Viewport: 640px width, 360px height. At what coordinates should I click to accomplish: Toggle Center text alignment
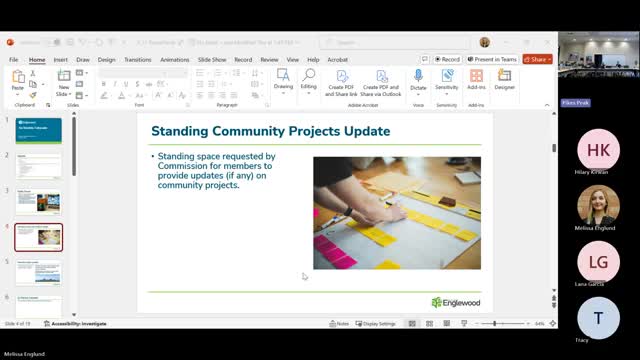pos(211,96)
